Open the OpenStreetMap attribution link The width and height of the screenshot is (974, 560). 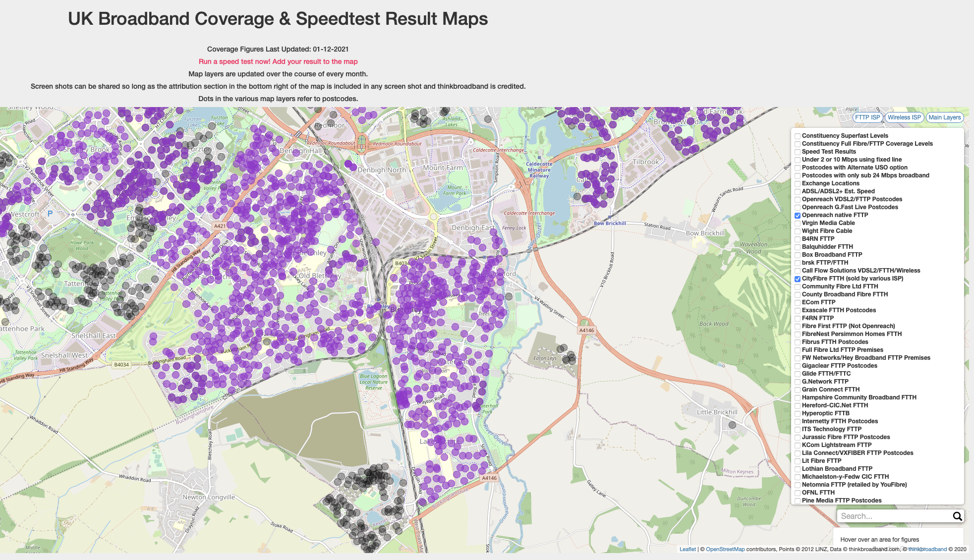tap(725, 549)
